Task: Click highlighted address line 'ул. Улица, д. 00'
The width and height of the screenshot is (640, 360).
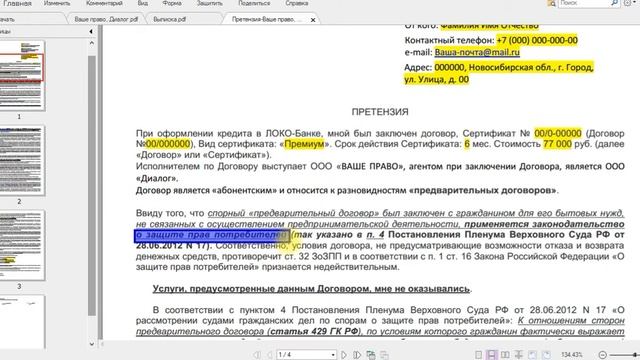Action: click(436, 79)
